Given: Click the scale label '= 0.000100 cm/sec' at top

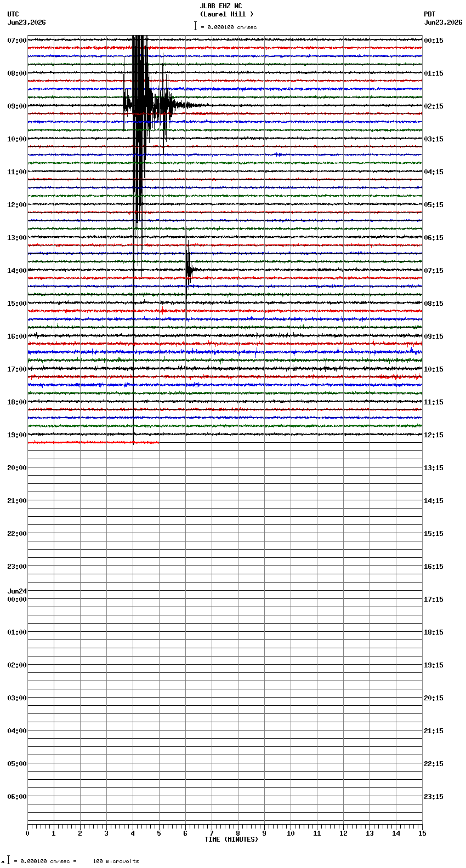Looking at the screenshot, I should (229, 27).
